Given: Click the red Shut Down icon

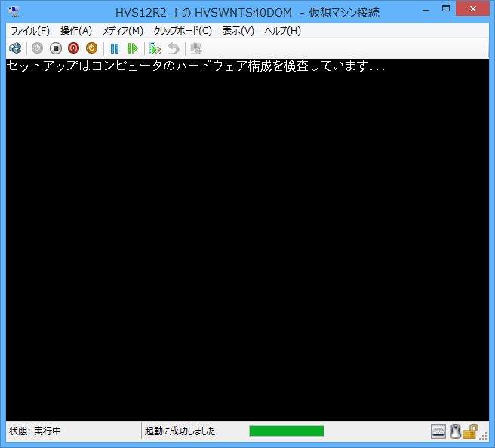Looking at the screenshot, I should click(73, 48).
